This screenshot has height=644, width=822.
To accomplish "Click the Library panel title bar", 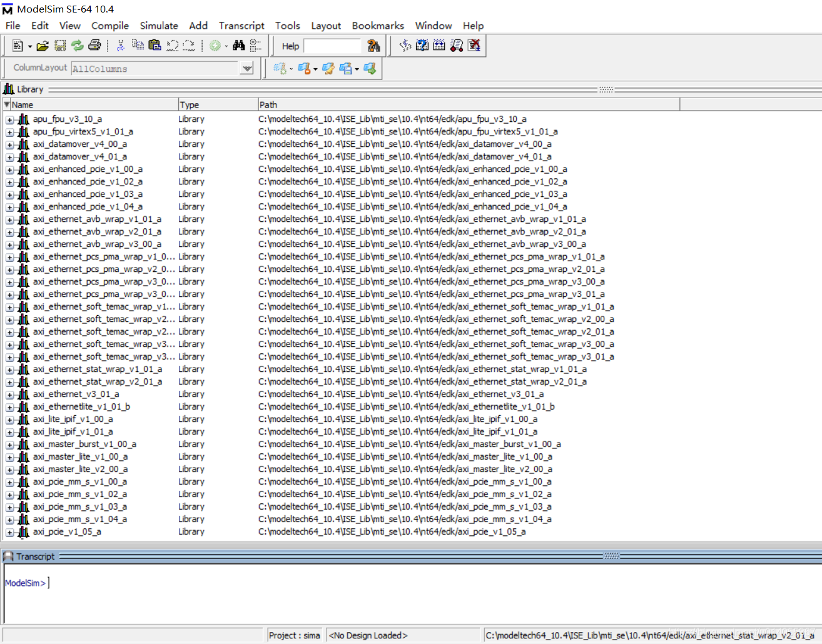I will pyautogui.click(x=411, y=89).
